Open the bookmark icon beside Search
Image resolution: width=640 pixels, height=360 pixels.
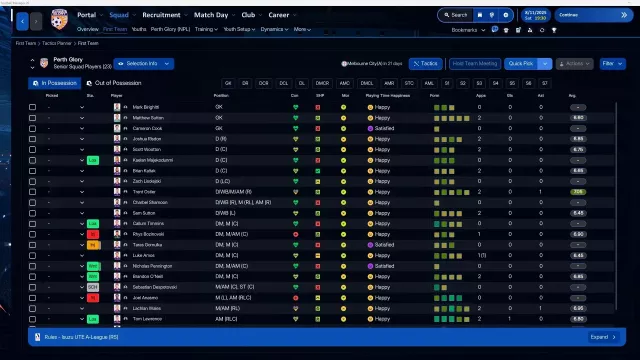pyautogui.click(x=480, y=15)
